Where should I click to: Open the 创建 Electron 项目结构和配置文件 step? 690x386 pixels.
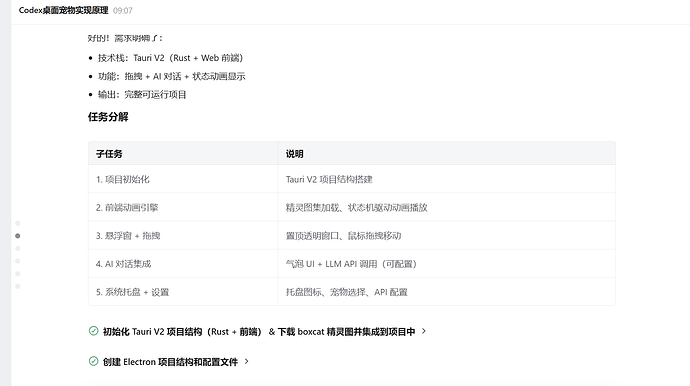coord(170,362)
